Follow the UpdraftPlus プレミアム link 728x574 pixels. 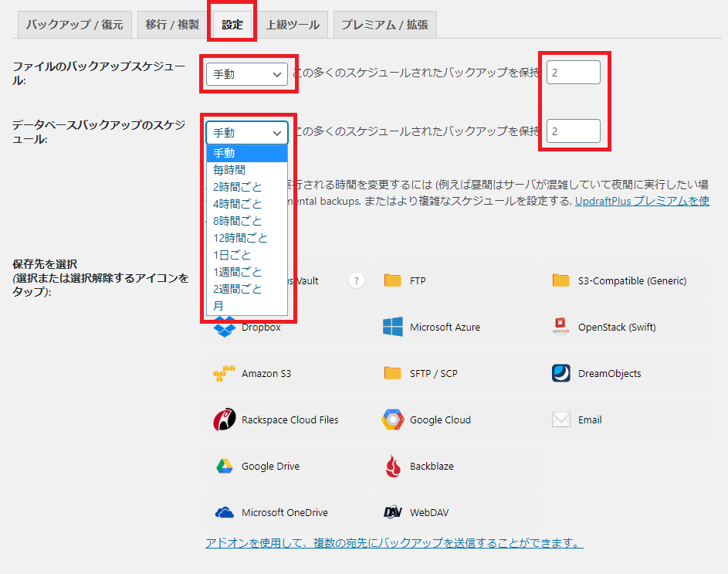tap(642, 202)
